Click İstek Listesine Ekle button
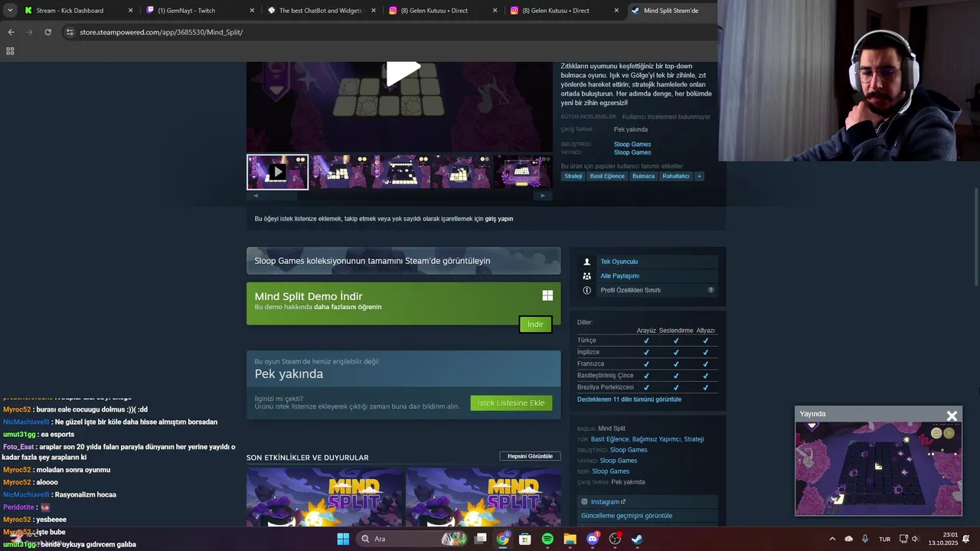 tap(511, 403)
